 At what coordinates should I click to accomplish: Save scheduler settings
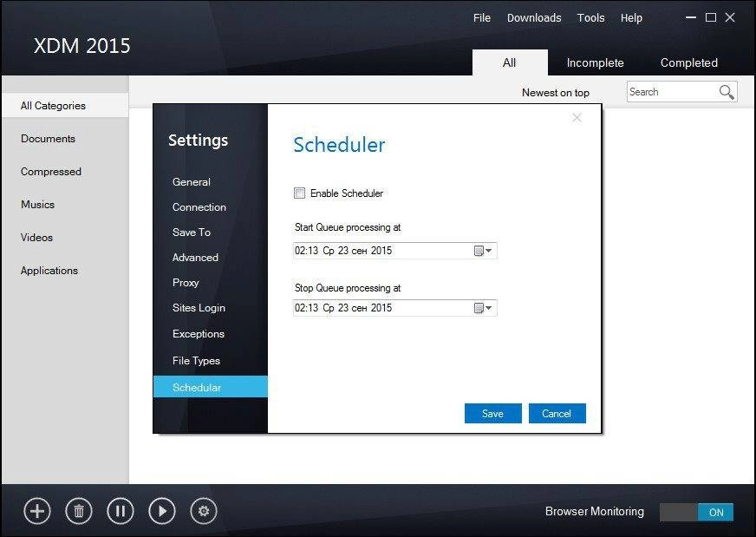(492, 414)
